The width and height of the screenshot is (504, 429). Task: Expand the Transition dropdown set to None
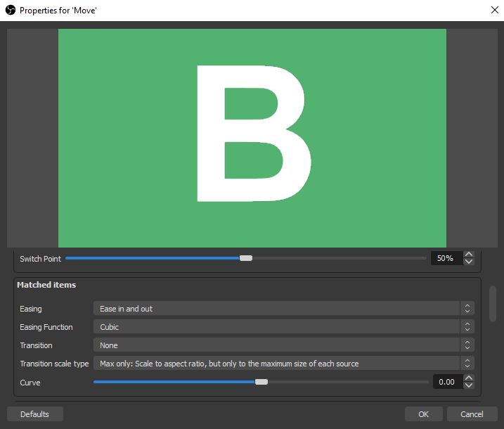tap(283, 345)
